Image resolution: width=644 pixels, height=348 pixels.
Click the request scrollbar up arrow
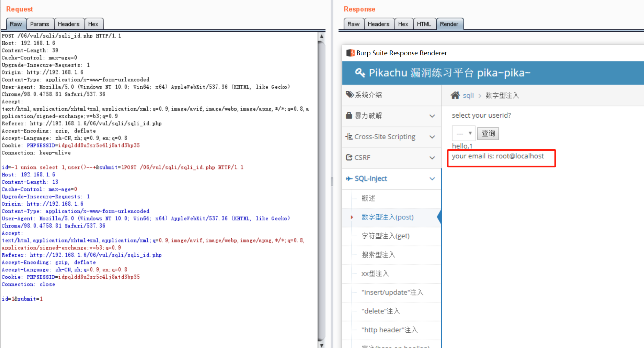click(322, 36)
